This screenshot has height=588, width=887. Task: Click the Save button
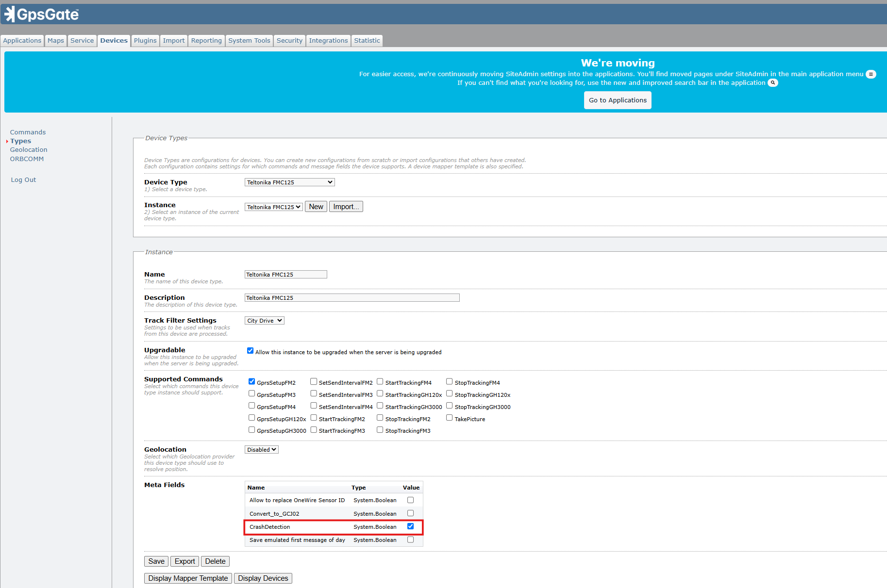click(x=156, y=561)
